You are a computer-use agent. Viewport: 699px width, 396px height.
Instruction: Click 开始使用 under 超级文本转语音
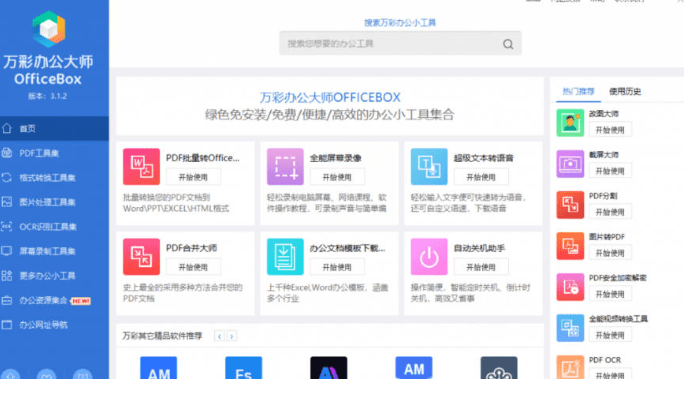coord(481,177)
